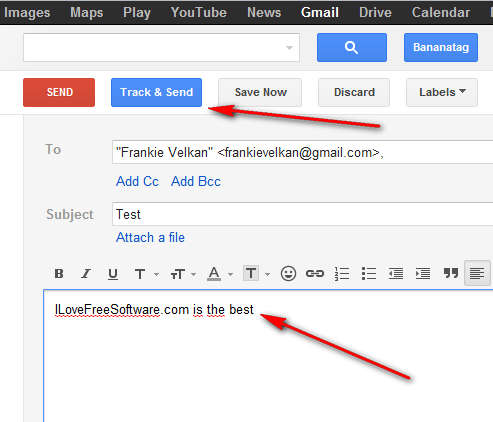Click the Attach a file link
The height and width of the screenshot is (422, 493).
coord(150,238)
